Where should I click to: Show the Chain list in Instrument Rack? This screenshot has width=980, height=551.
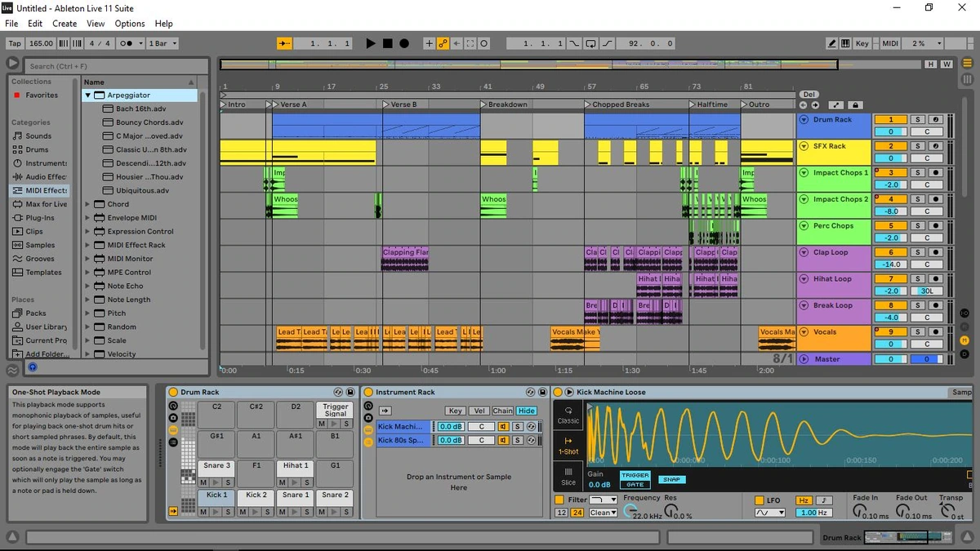(x=502, y=411)
